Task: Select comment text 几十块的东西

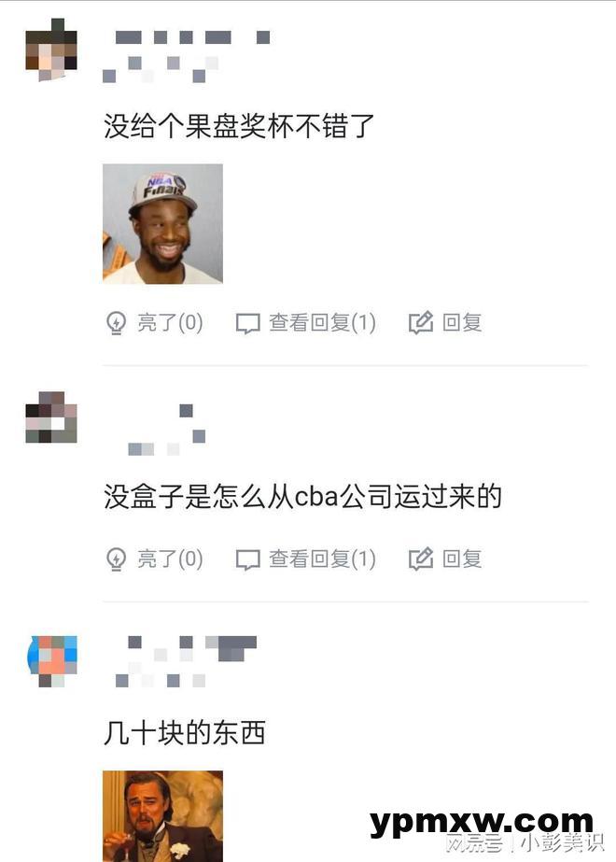Action: pyautogui.click(x=185, y=733)
